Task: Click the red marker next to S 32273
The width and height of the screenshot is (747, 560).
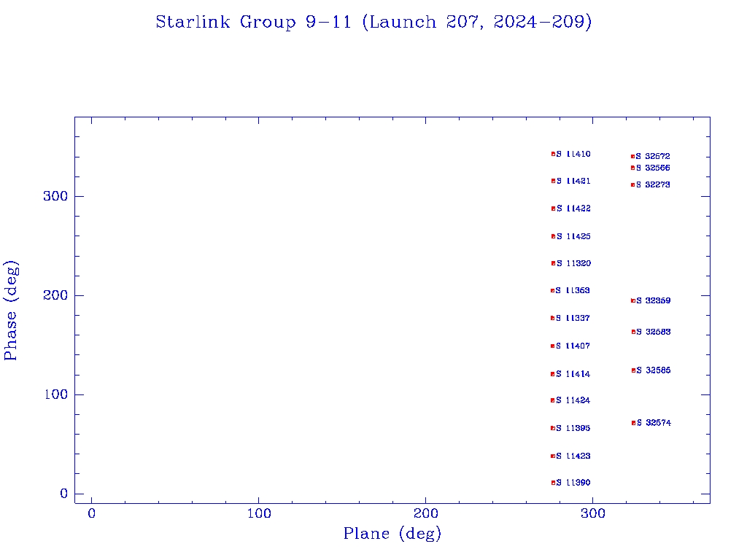Action: [x=632, y=184]
